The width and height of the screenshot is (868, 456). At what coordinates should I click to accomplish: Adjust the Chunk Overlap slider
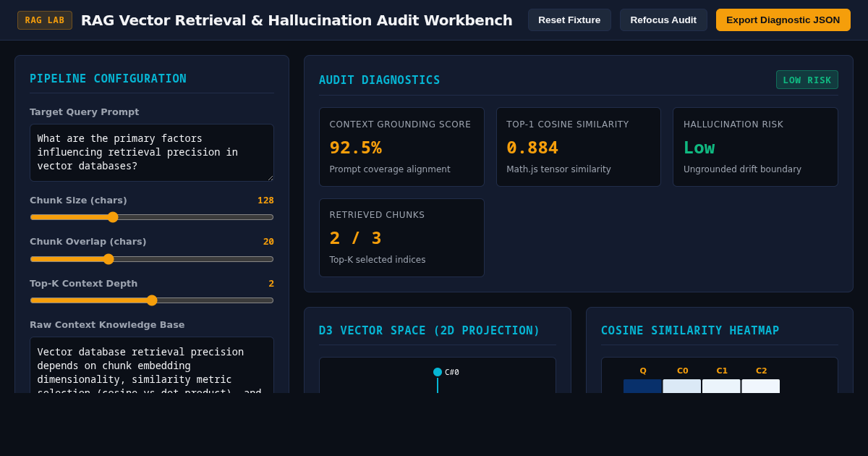pyautogui.click(x=152, y=259)
